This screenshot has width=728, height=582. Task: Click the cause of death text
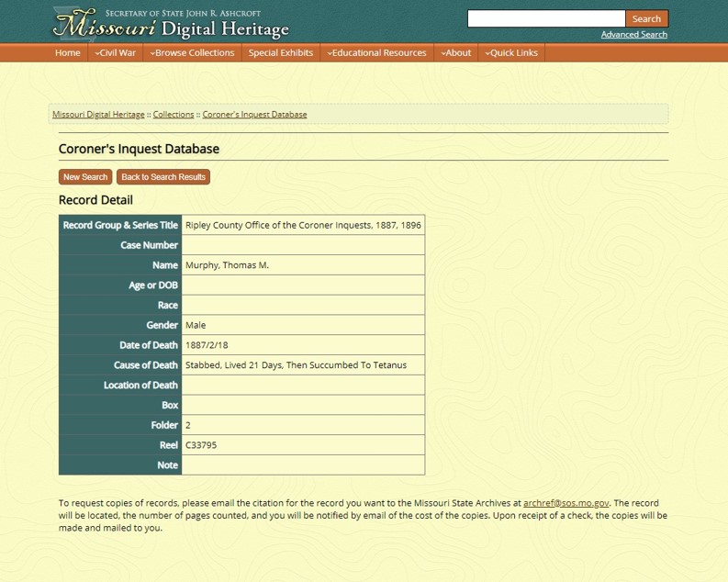[x=296, y=364]
